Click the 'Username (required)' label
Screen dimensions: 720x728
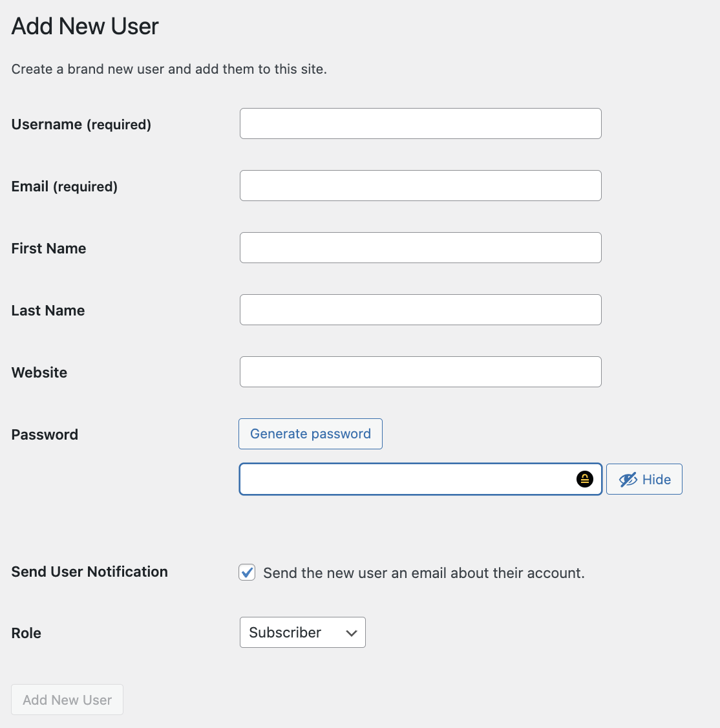pos(81,124)
